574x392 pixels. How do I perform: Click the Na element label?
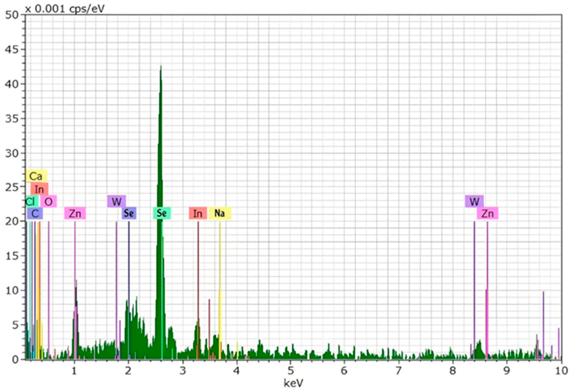(220, 213)
